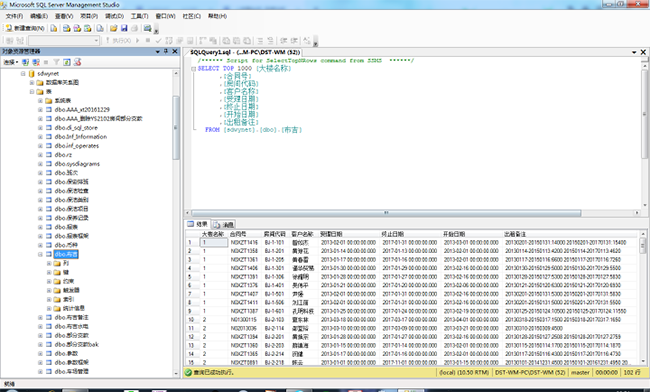Click the Database Engine Query icon
Screen dimensions: 650x392
coord(54,28)
